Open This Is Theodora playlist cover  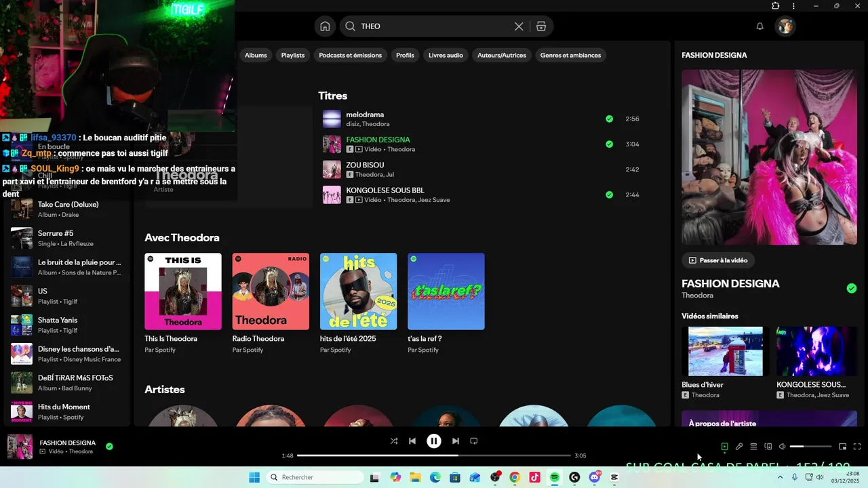[x=183, y=291]
